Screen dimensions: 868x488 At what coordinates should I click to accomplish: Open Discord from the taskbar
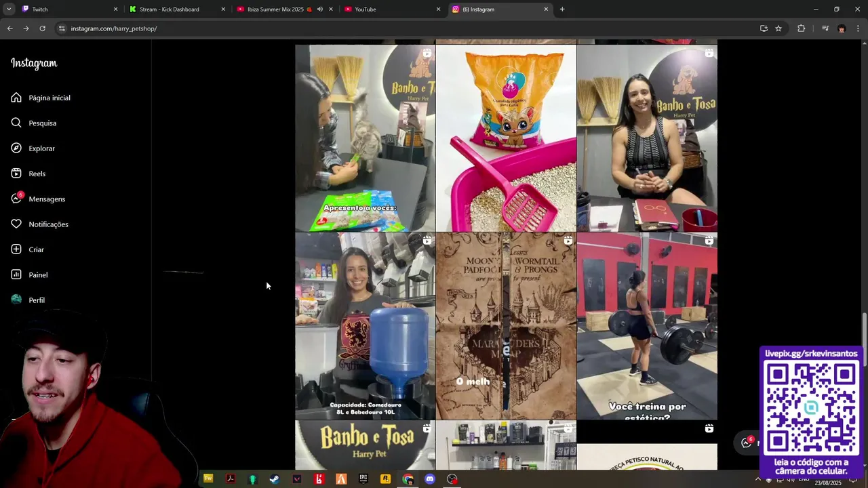click(429, 479)
